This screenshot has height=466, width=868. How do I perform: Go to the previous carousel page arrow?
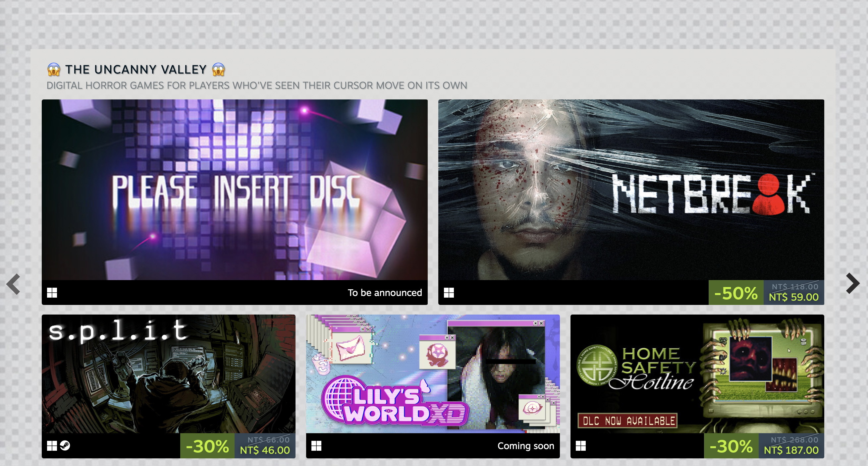(x=13, y=284)
